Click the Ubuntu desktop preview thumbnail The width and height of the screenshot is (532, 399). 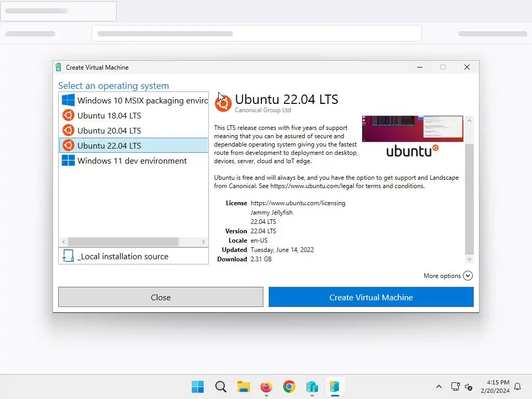[x=412, y=128]
